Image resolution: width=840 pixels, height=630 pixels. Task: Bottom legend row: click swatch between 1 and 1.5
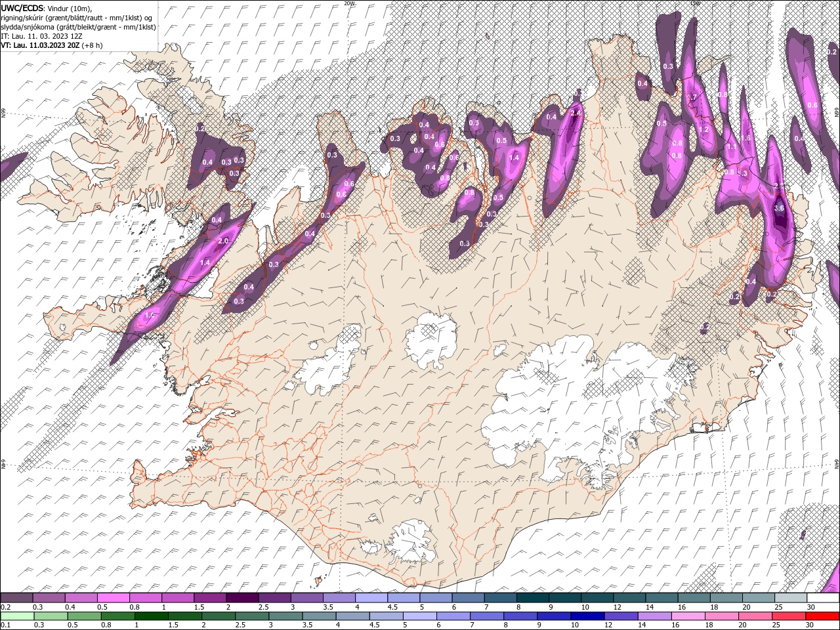(x=152, y=616)
